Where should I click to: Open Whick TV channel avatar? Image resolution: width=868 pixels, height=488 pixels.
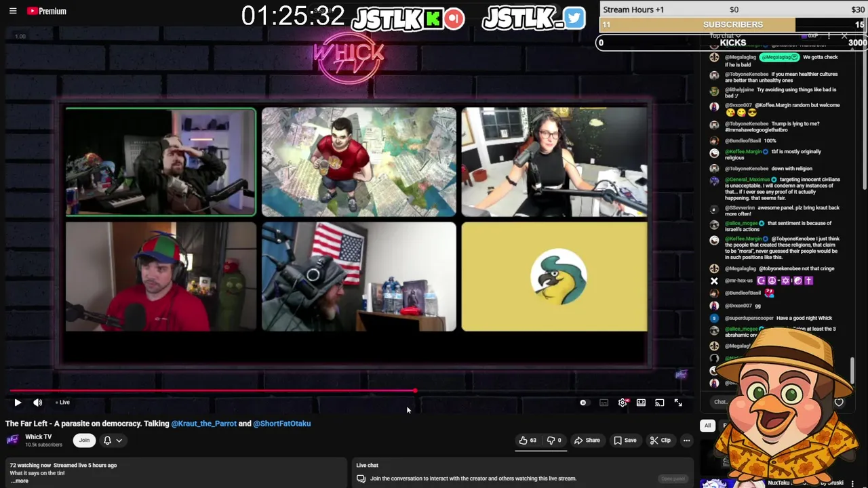[12, 441]
